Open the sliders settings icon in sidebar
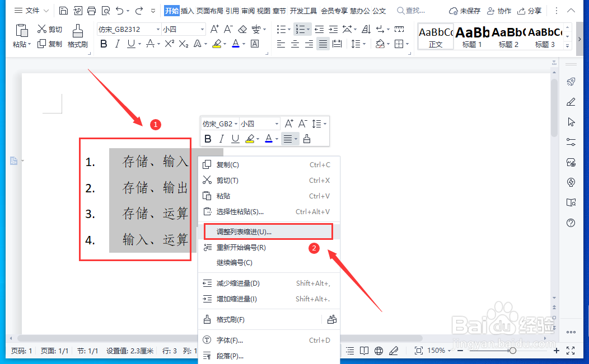The width and height of the screenshot is (589, 364). tap(571, 142)
